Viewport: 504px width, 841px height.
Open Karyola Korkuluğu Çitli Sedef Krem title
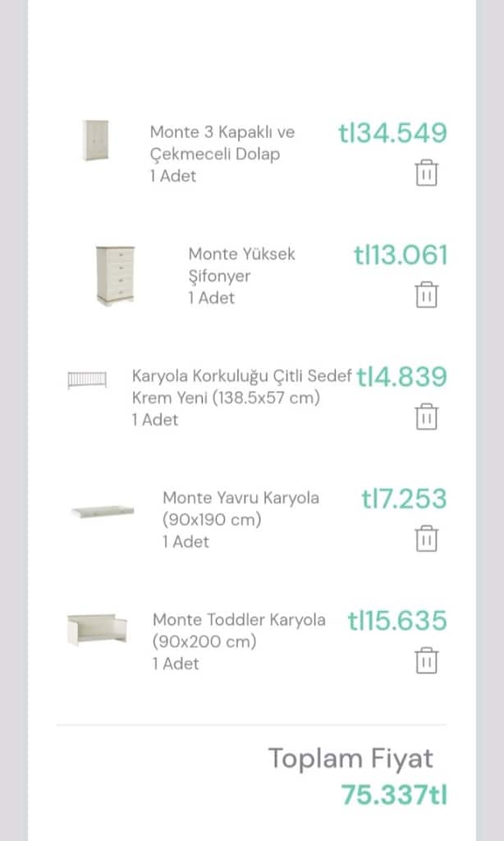242,386
